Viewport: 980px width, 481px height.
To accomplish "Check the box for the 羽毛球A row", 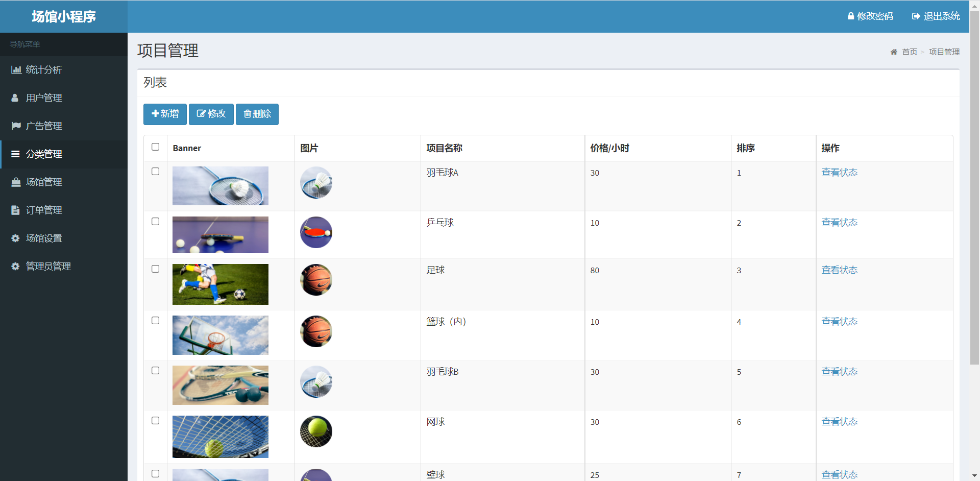I will click(156, 172).
